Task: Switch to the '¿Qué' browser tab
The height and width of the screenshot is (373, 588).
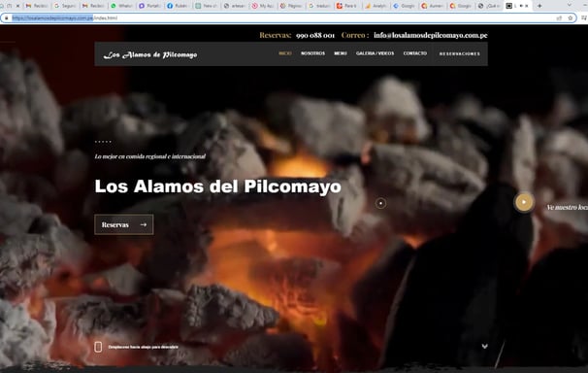Action: [x=490, y=6]
